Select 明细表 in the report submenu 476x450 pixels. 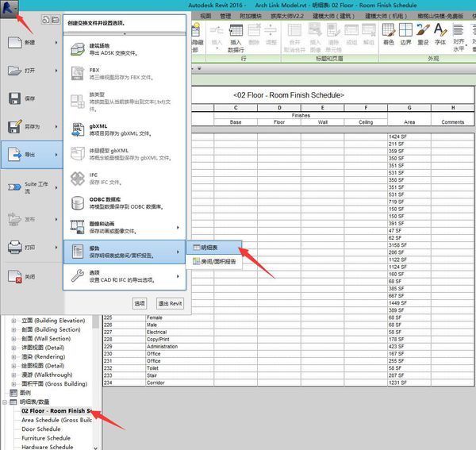[209, 248]
